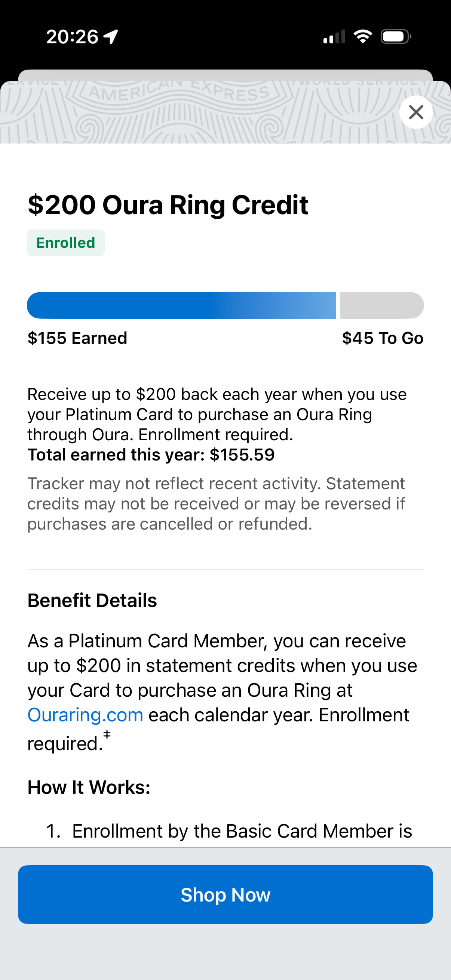
Task: Close the Oura Ring Credit sheet
Action: [415, 112]
